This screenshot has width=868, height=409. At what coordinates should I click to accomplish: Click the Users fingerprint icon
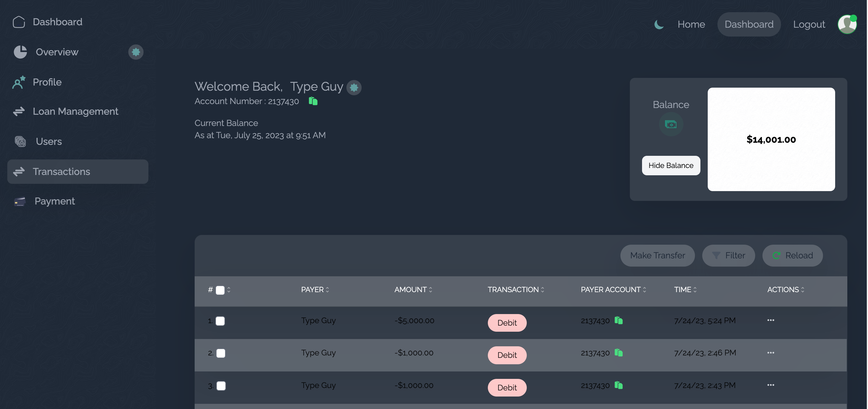(x=20, y=141)
